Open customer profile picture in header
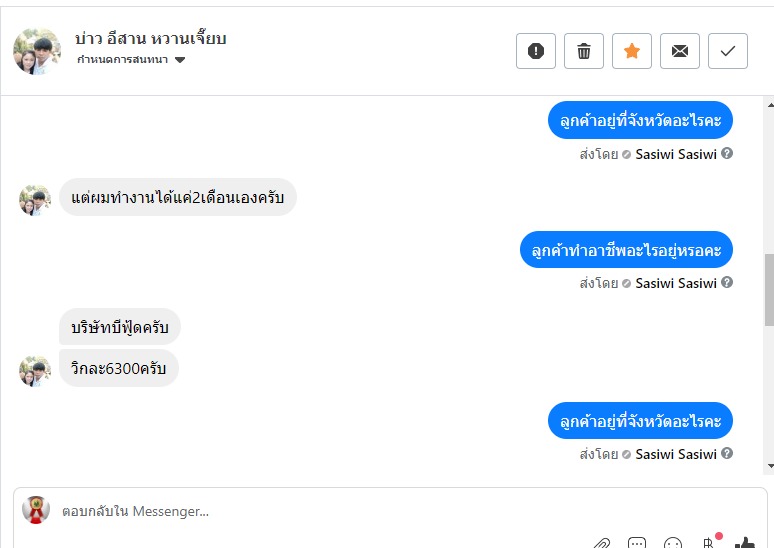The height and width of the screenshot is (548, 774). point(37,50)
